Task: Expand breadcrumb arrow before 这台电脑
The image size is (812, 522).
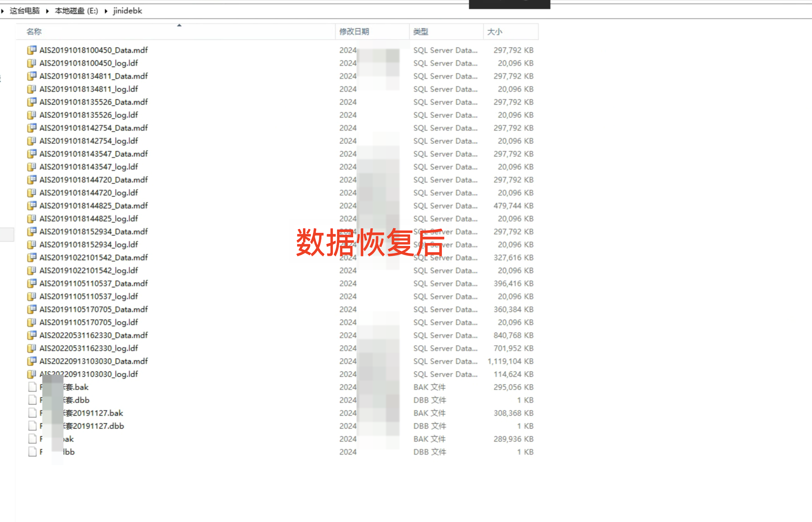Action: (2, 11)
